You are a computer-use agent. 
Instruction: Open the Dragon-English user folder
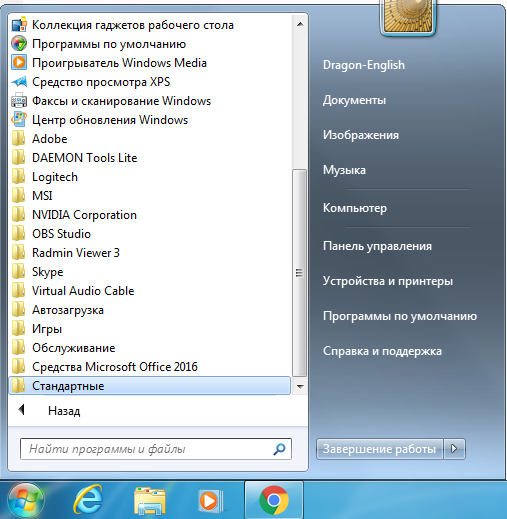click(x=364, y=65)
